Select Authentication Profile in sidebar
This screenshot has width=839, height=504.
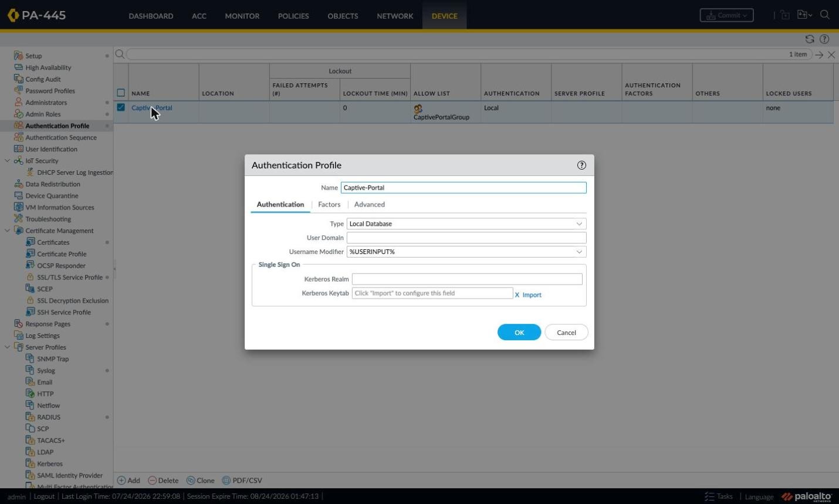pyautogui.click(x=57, y=126)
